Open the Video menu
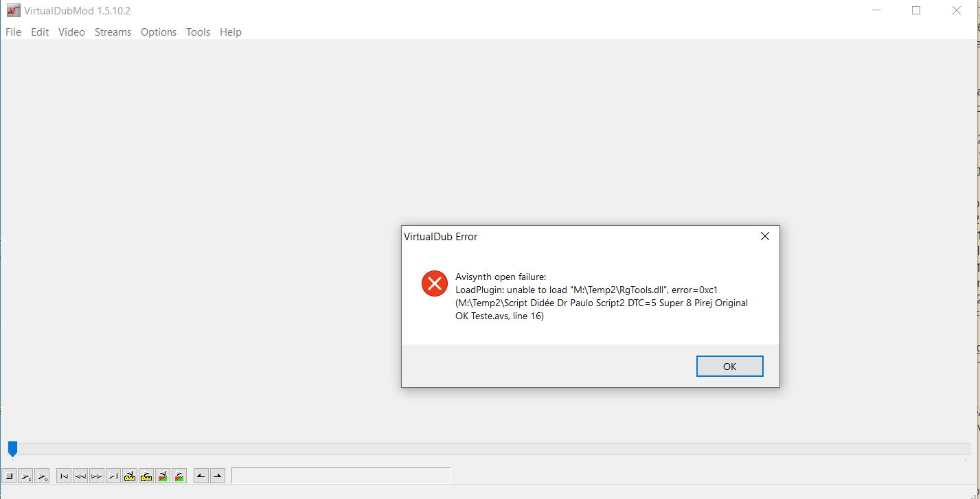 coord(71,32)
